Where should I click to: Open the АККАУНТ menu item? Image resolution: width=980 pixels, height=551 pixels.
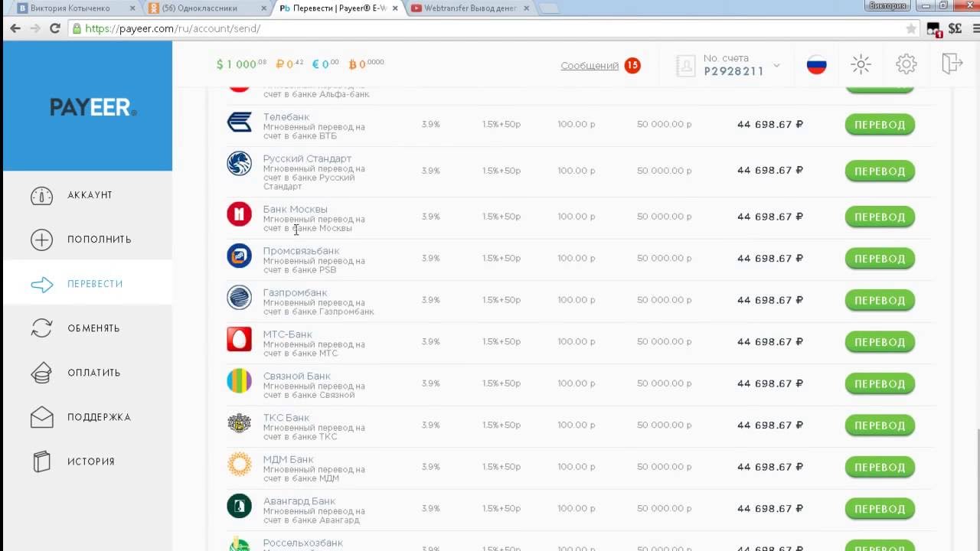[x=90, y=195]
